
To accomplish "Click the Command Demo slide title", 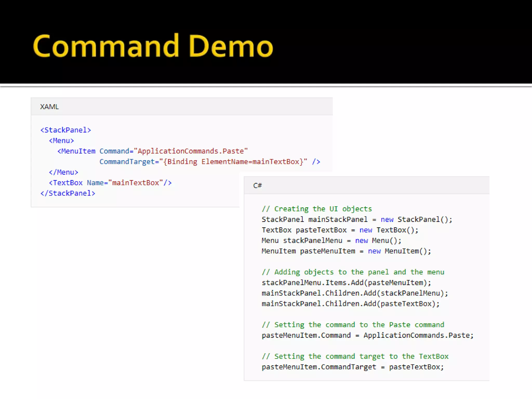I will [153, 46].
